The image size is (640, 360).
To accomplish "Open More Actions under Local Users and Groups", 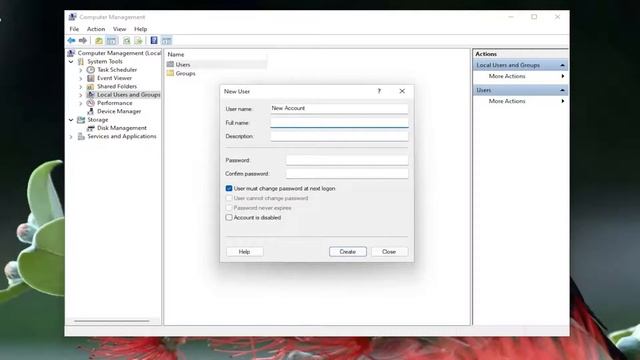I will tap(507, 76).
